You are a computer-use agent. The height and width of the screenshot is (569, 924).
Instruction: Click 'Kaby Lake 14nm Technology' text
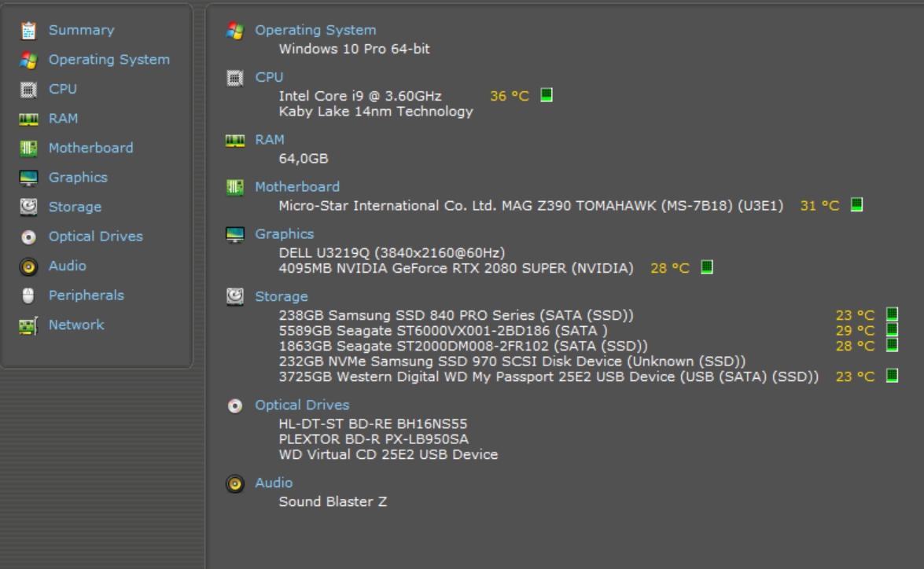[x=376, y=112]
